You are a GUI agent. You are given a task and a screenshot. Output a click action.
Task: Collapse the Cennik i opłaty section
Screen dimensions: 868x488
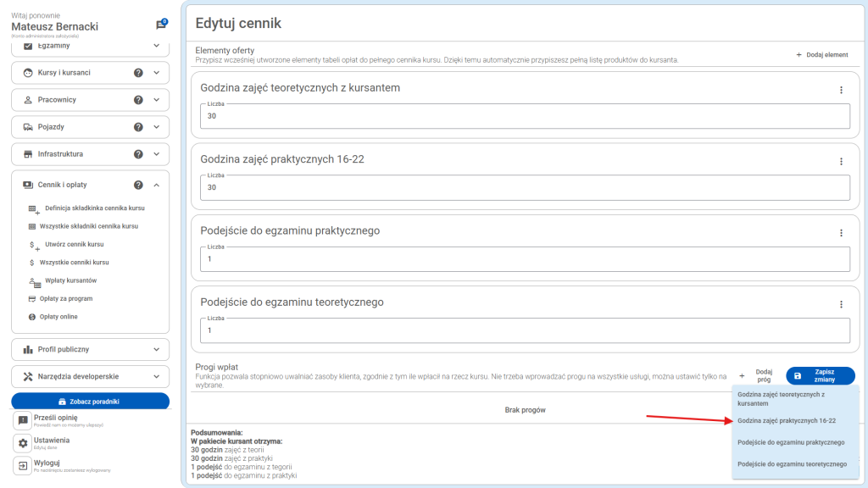pyautogui.click(x=157, y=185)
